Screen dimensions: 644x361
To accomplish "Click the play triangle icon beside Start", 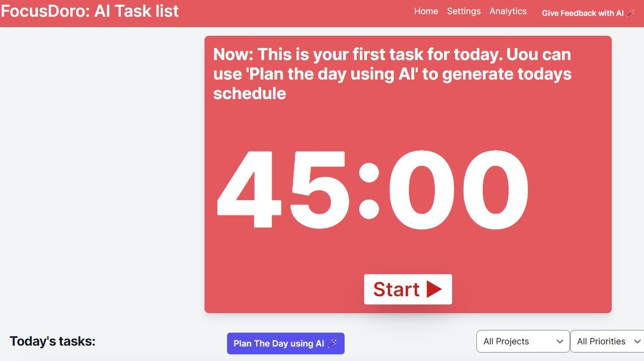I will point(434,290).
